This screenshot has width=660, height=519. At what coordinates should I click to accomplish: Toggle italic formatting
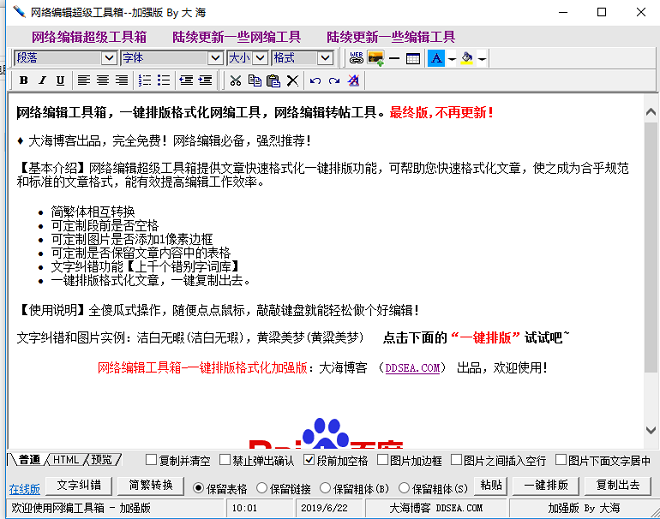click(42, 80)
